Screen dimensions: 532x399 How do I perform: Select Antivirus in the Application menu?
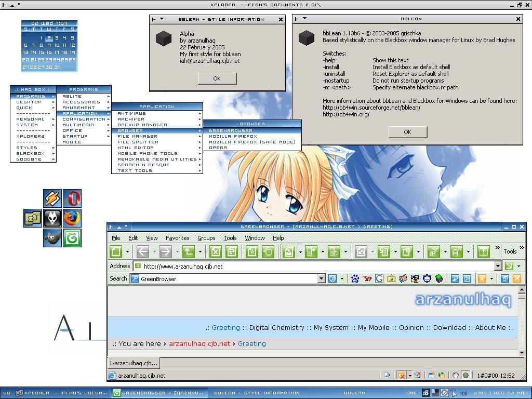[x=131, y=113]
